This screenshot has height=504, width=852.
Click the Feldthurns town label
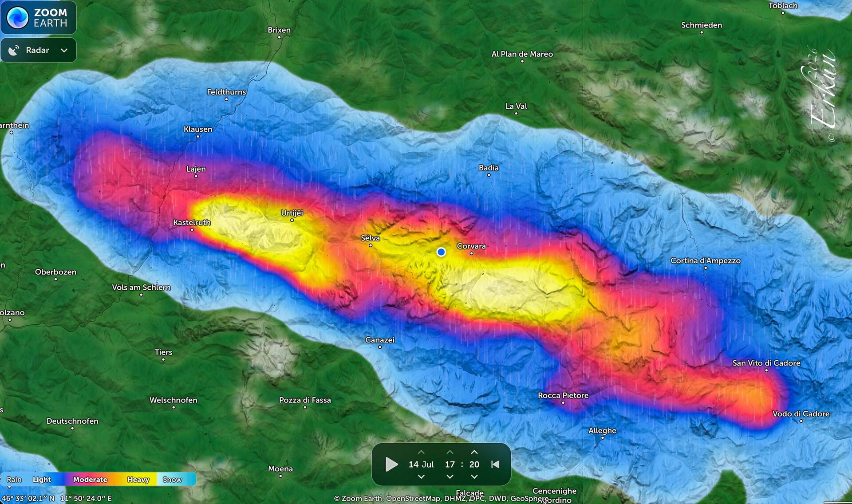(x=226, y=92)
